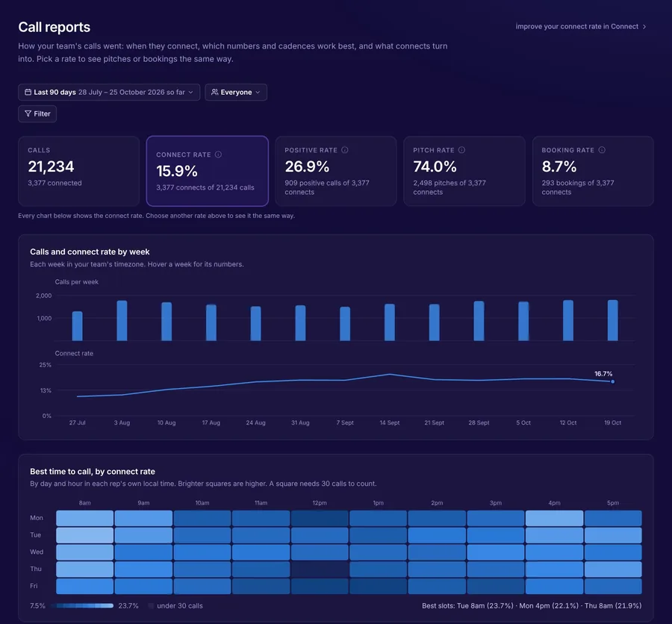Image resolution: width=672 pixels, height=624 pixels.
Task: Click the Wed 3pm heatmap square
Action: click(x=496, y=552)
